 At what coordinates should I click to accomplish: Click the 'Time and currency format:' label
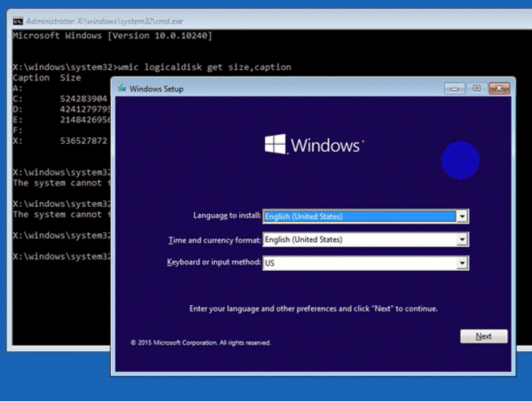[214, 240]
